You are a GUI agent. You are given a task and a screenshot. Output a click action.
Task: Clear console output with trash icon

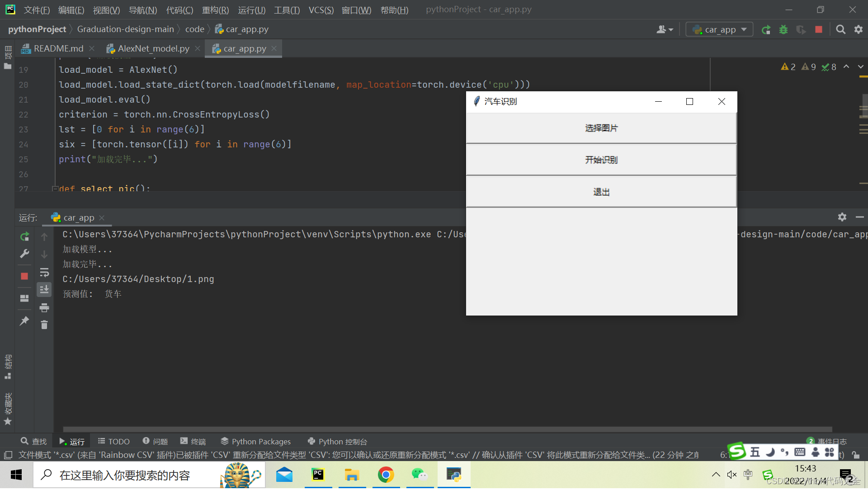pyautogui.click(x=44, y=325)
